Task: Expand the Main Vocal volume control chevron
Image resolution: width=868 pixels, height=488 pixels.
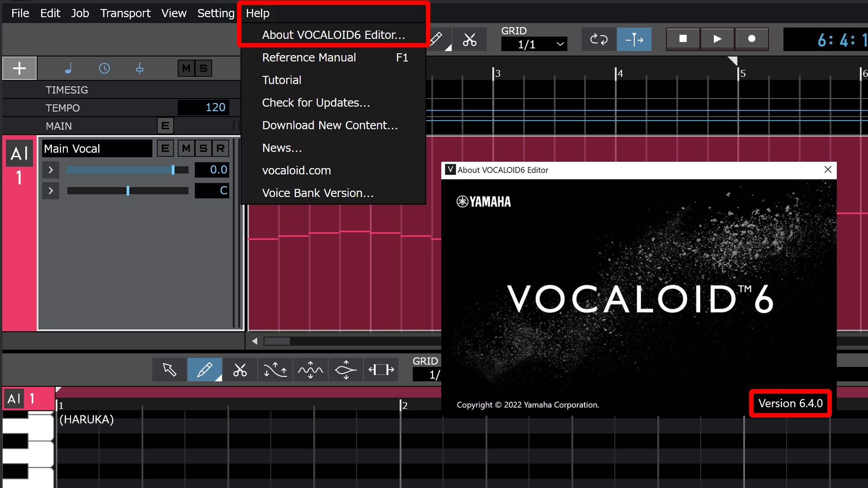Action: tap(50, 169)
